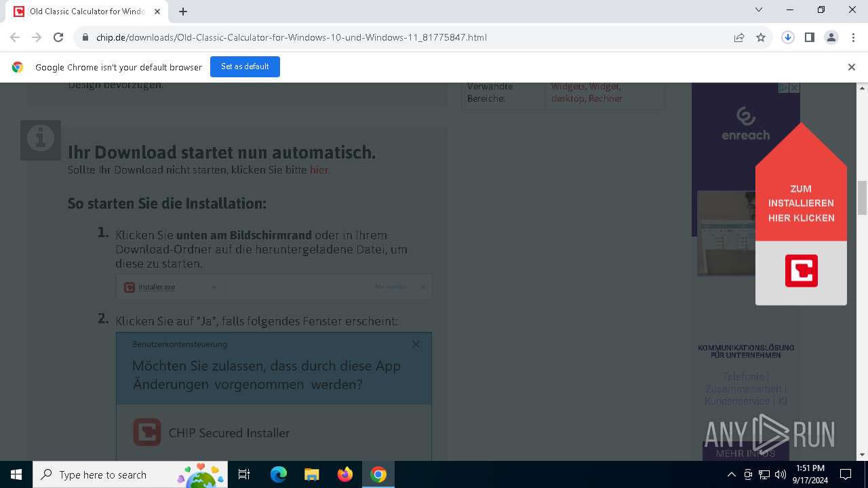Open the Widget related-area link
Screen dimensions: 868x488
(x=604, y=87)
